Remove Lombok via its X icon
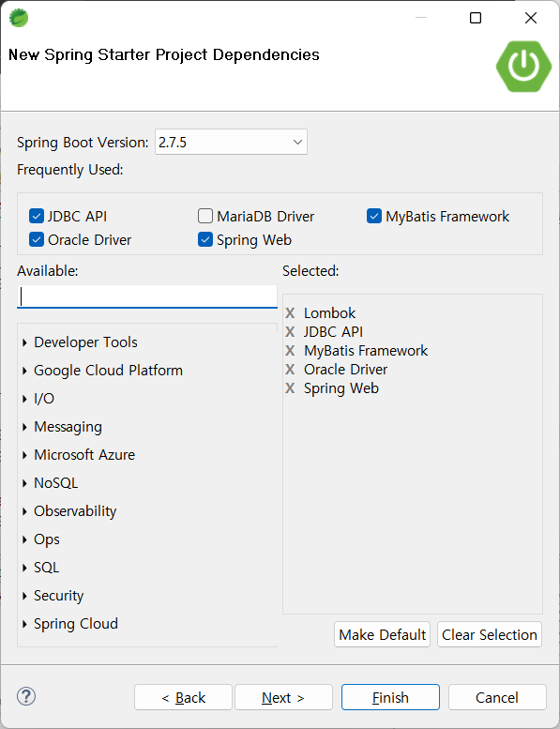 [x=290, y=312]
